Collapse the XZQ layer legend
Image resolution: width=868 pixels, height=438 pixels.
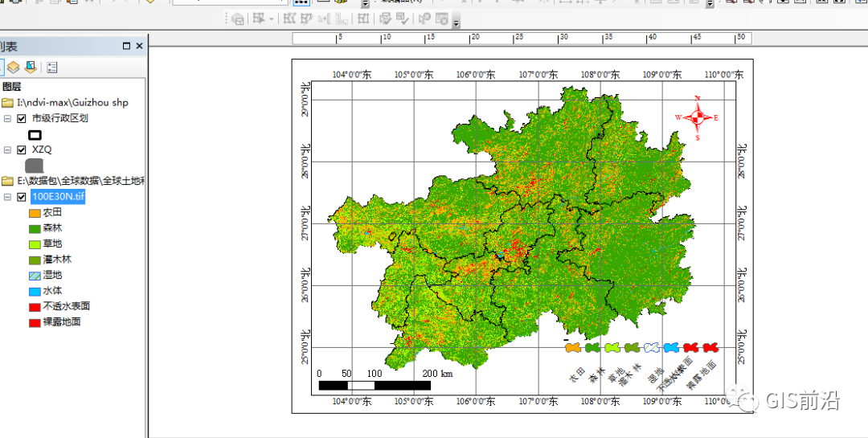point(8,149)
